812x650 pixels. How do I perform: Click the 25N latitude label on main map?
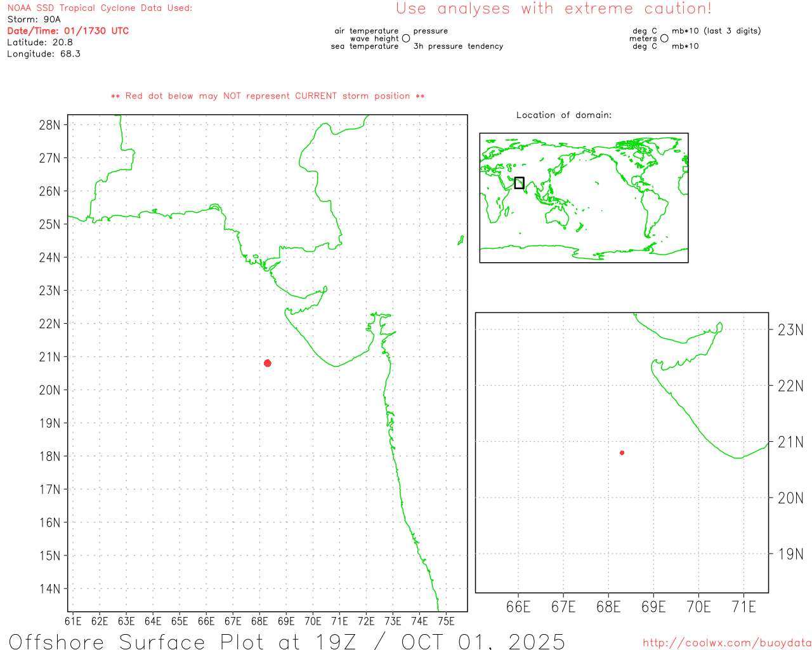pyautogui.click(x=49, y=225)
